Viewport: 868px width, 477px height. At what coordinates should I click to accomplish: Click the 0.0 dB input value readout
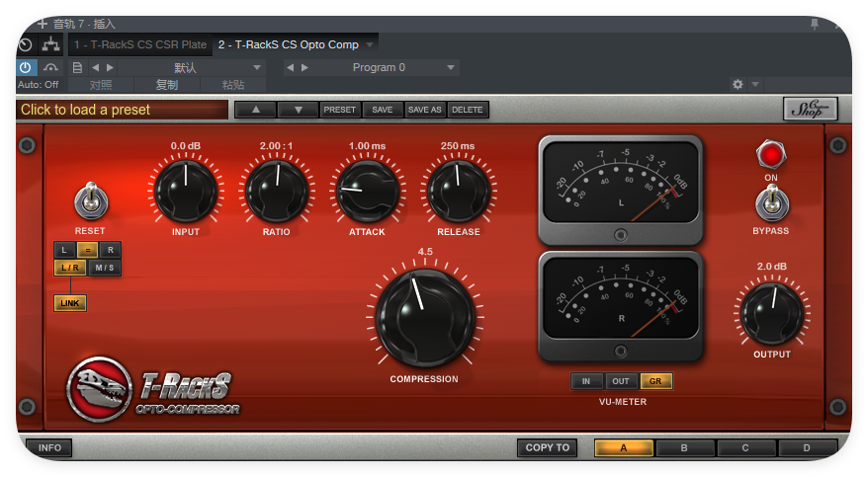186,146
